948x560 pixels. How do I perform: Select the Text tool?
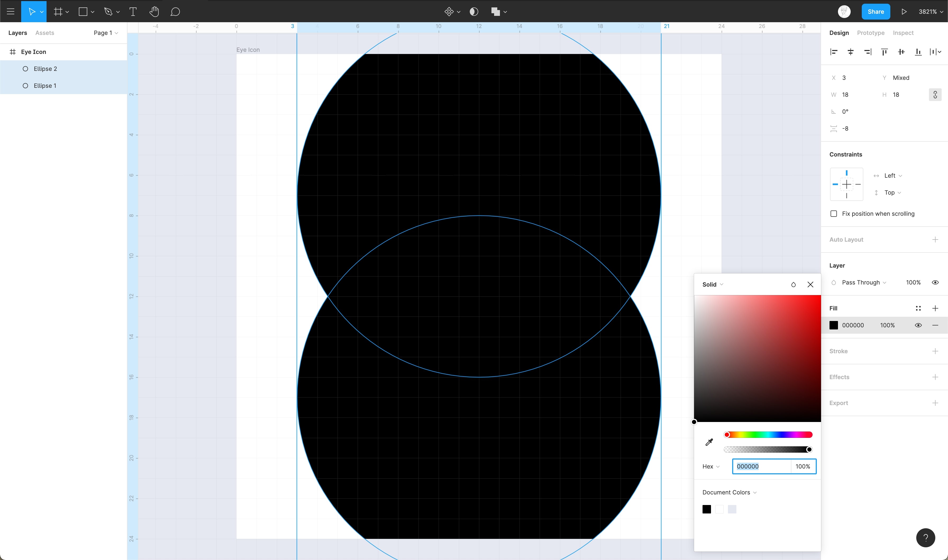point(133,12)
